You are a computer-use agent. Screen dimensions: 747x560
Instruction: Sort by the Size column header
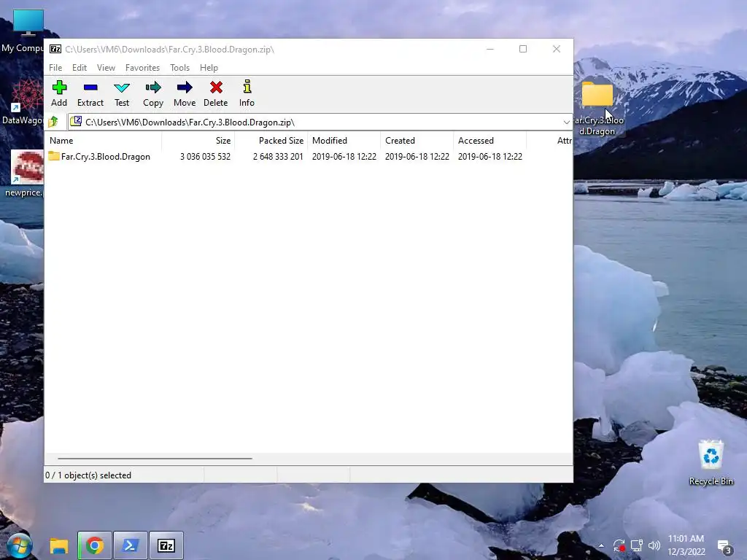click(x=198, y=141)
